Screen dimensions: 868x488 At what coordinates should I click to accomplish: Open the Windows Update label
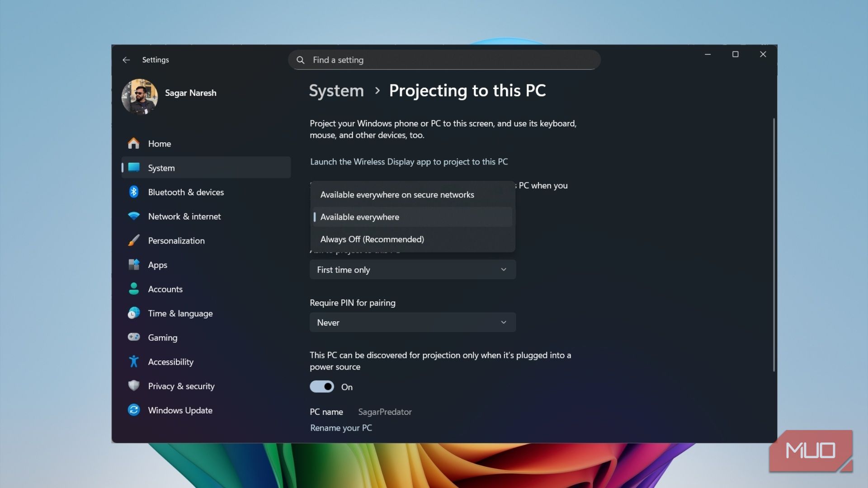pyautogui.click(x=180, y=410)
